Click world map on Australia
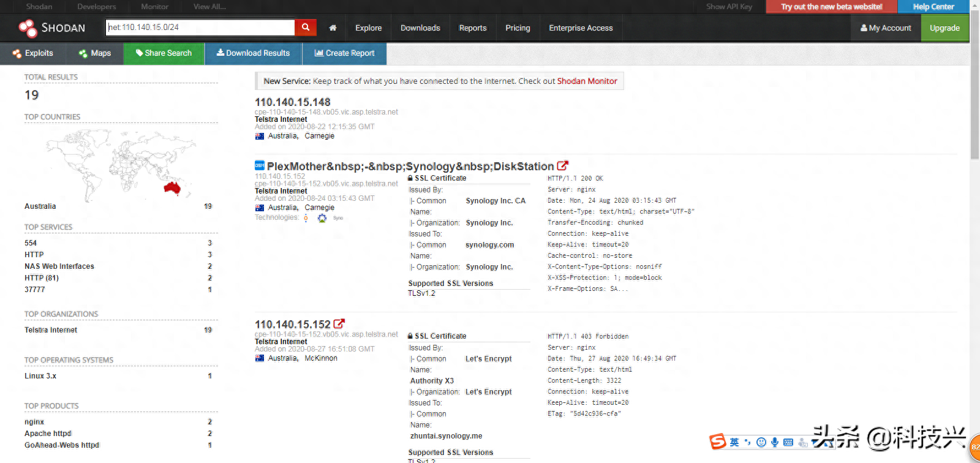This screenshot has height=463, width=980. coord(173,187)
